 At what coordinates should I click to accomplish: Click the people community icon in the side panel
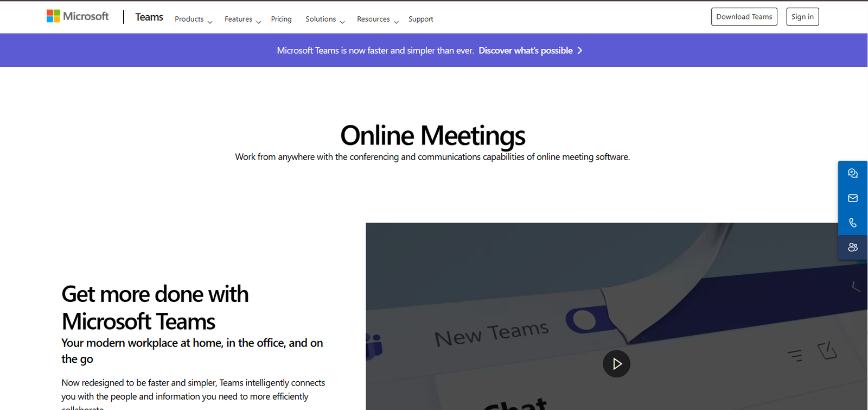click(x=853, y=247)
